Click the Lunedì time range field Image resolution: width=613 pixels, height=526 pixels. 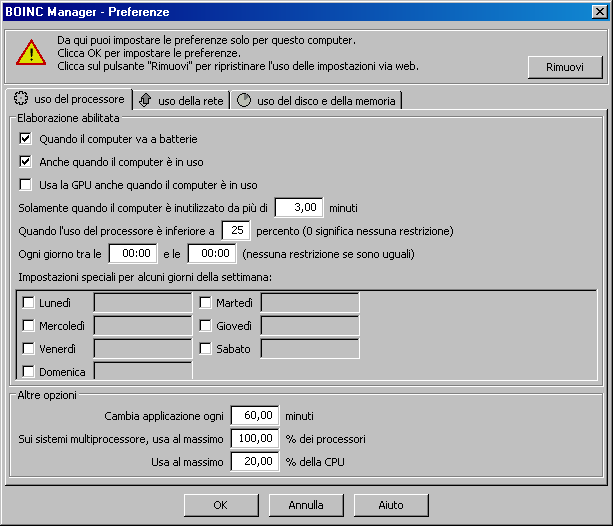point(143,302)
